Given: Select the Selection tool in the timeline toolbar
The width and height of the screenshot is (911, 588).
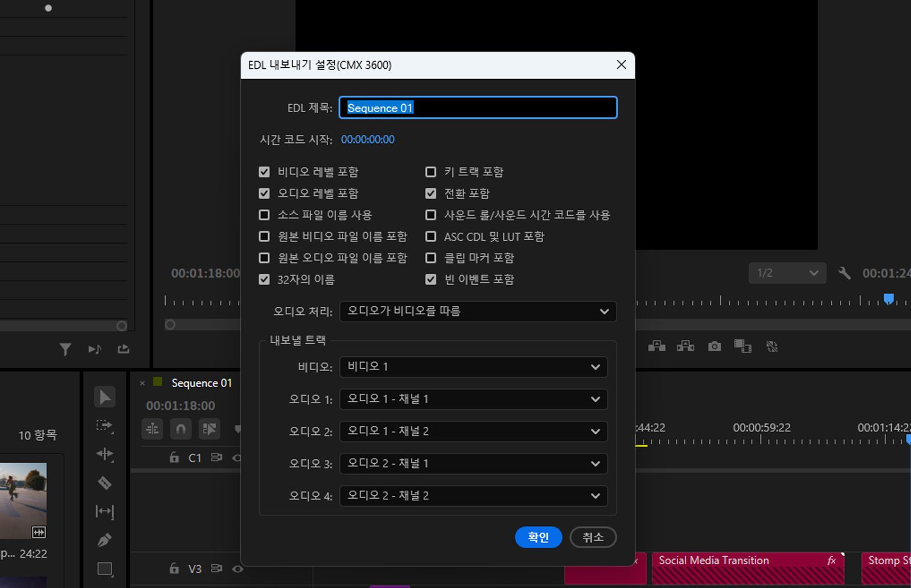Looking at the screenshot, I should pos(105,397).
